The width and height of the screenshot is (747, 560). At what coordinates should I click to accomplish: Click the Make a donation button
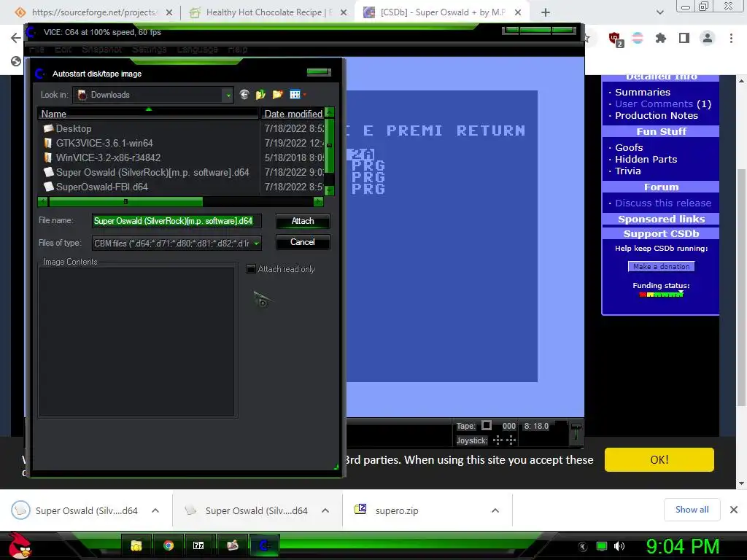point(661,267)
